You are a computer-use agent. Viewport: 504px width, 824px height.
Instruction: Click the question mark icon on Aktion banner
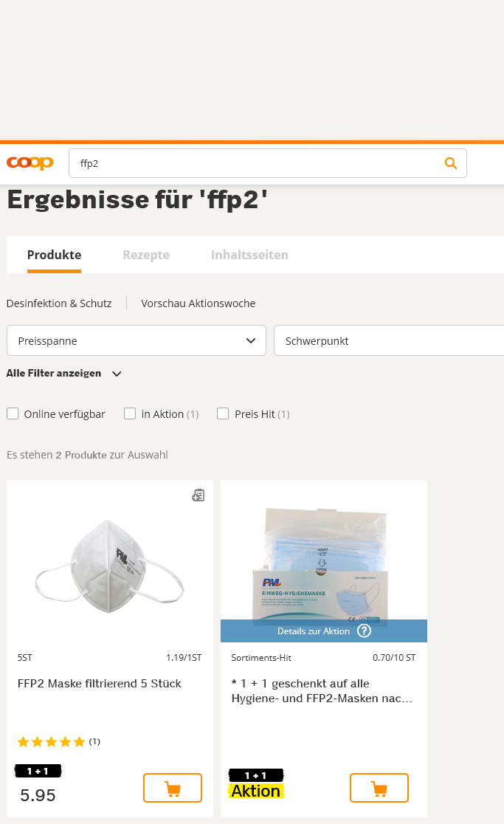tap(364, 631)
